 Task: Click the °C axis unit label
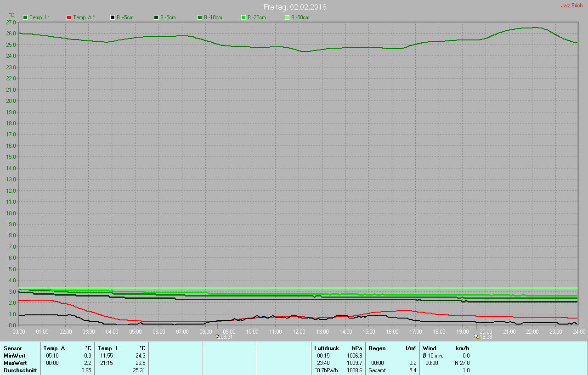pyautogui.click(x=12, y=15)
